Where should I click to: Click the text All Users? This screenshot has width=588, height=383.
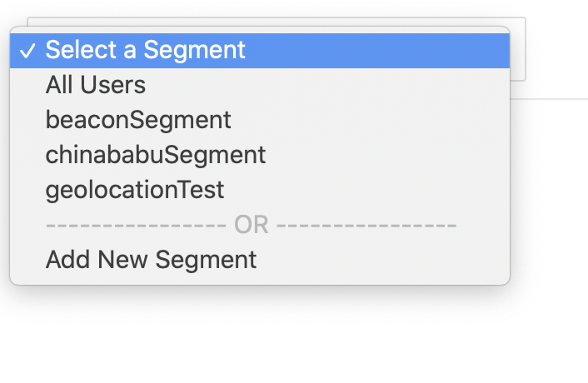point(96,85)
